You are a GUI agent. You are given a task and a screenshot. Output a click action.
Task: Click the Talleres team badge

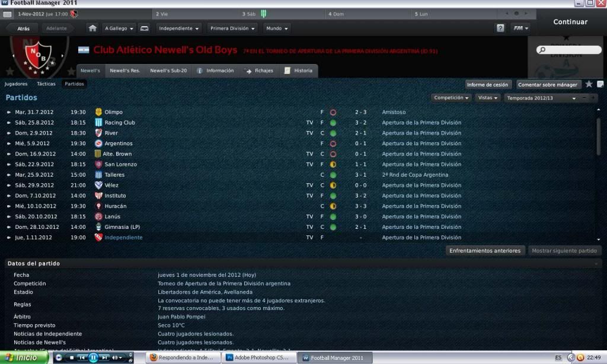(x=98, y=175)
